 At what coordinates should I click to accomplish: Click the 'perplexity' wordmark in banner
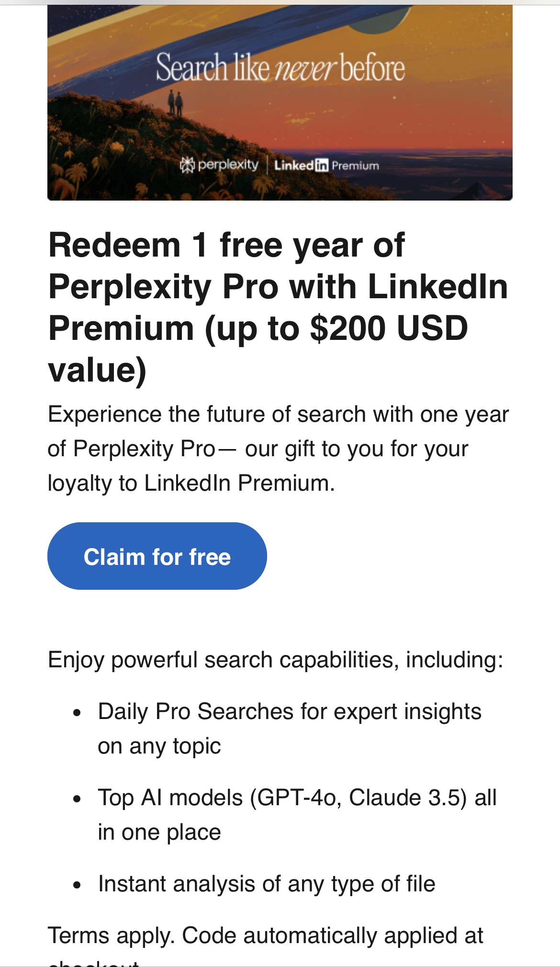click(x=228, y=165)
